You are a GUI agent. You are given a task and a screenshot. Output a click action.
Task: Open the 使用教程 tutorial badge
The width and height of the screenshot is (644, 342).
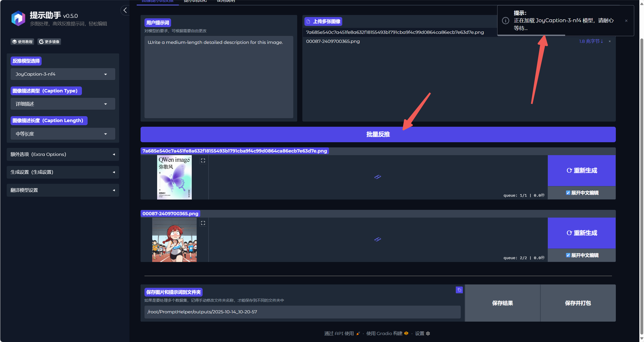22,42
